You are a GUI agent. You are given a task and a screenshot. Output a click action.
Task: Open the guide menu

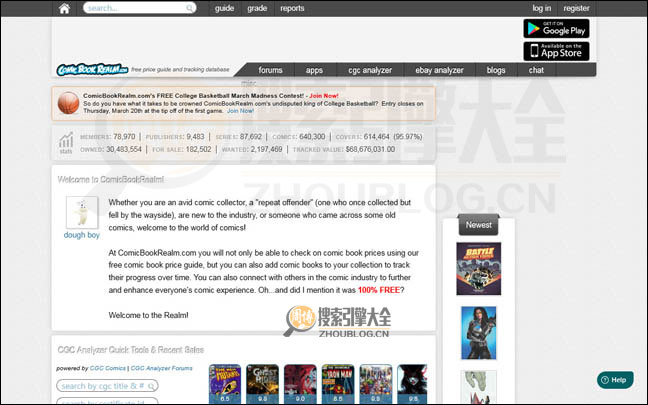click(x=224, y=8)
